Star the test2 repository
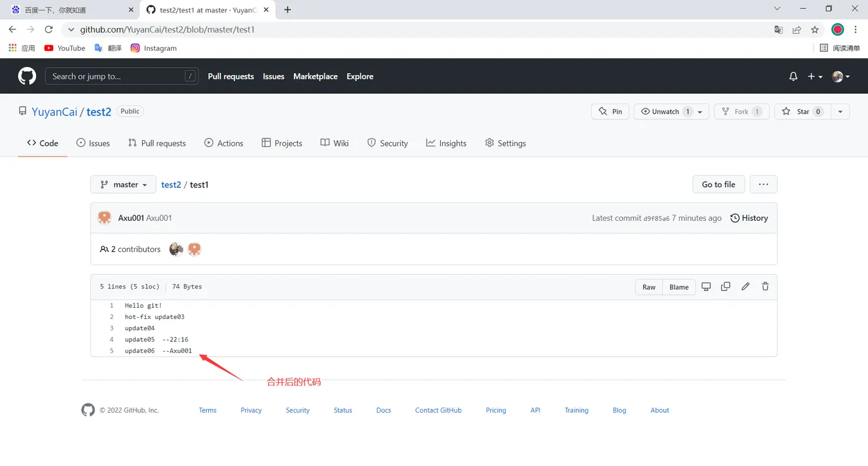868x466 pixels. tap(803, 112)
